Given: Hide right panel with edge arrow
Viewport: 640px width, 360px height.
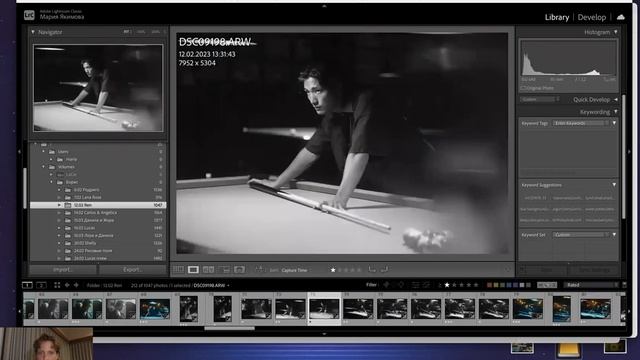Looking at the screenshot, I should click(x=629, y=151).
